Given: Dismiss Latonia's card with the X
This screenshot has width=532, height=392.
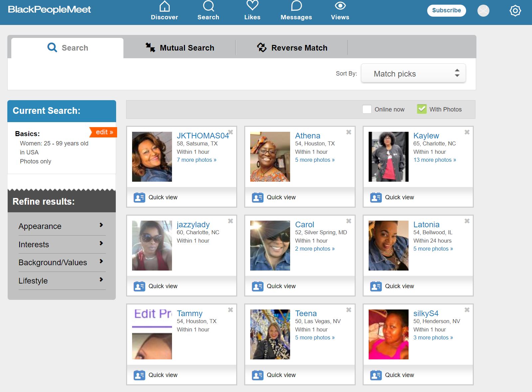Looking at the screenshot, I should 467,221.
